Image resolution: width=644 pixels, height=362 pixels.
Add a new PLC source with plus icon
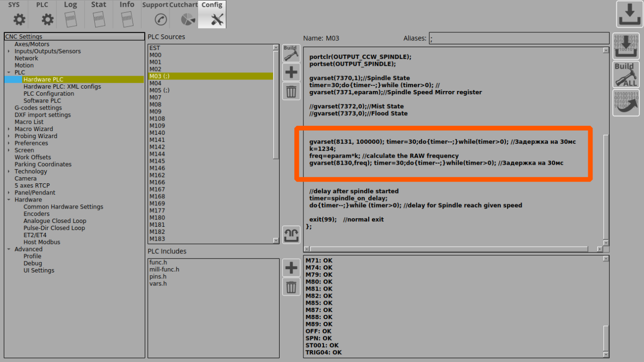pyautogui.click(x=291, y=72)
